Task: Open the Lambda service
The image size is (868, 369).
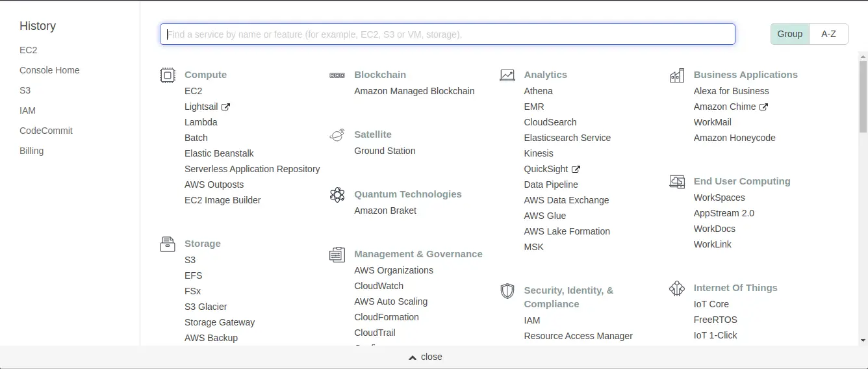Action: (201, 122)
